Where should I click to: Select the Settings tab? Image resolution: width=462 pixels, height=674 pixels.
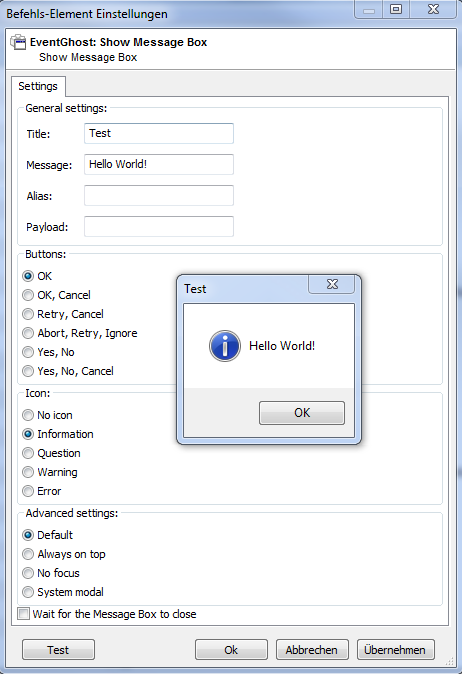38,86
